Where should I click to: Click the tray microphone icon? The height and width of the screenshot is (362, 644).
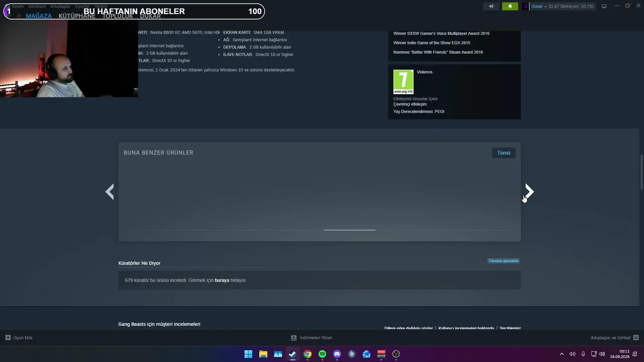(583, 354)
